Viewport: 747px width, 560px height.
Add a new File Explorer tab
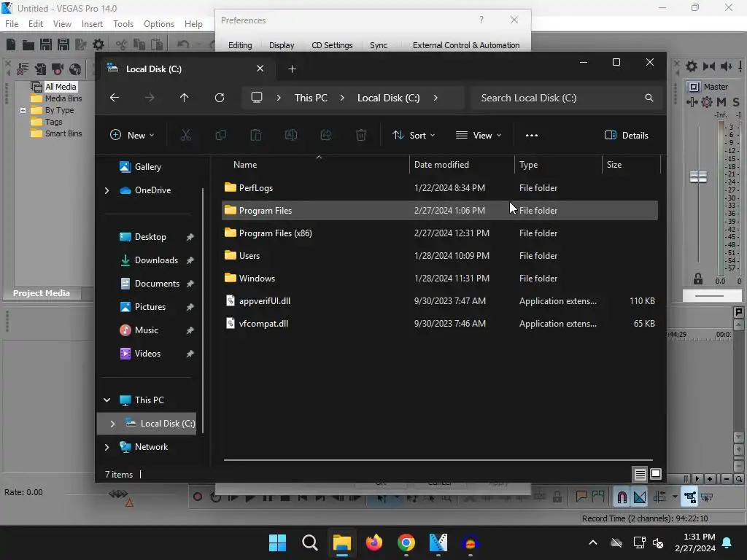pos(292,69)
